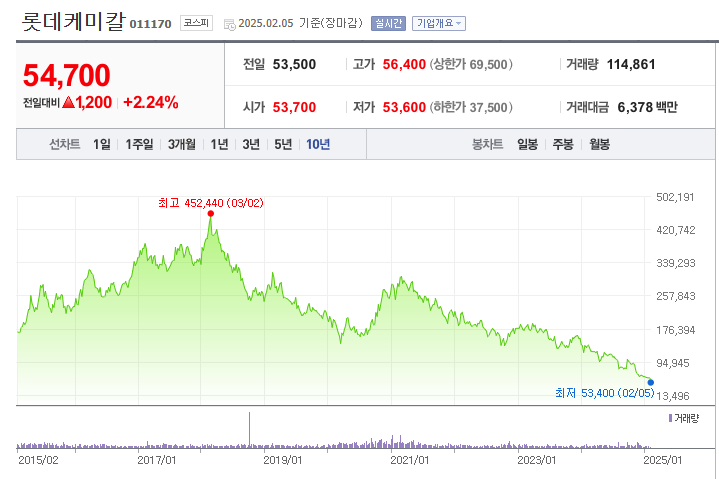Image resolution: width=719 pixels, height=479 pixels.
Task: Click the 거래량 value 114,861
Action: click(631, 64)
